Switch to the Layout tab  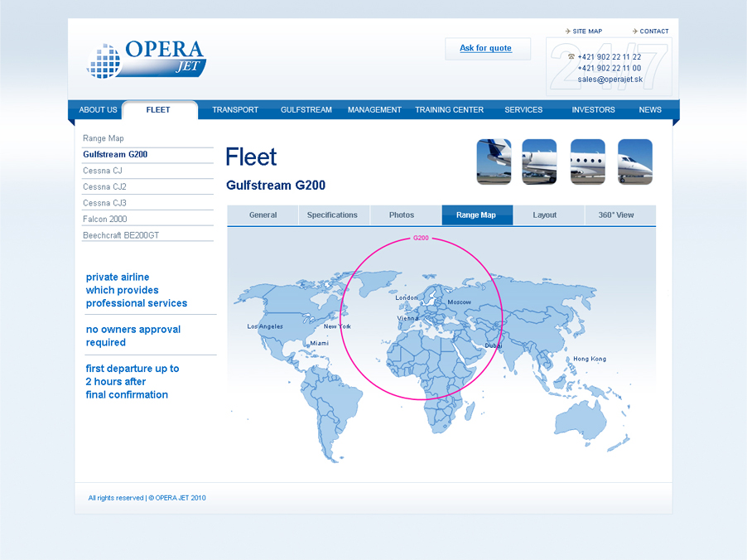pyautogui.click(x=549, y=215)
